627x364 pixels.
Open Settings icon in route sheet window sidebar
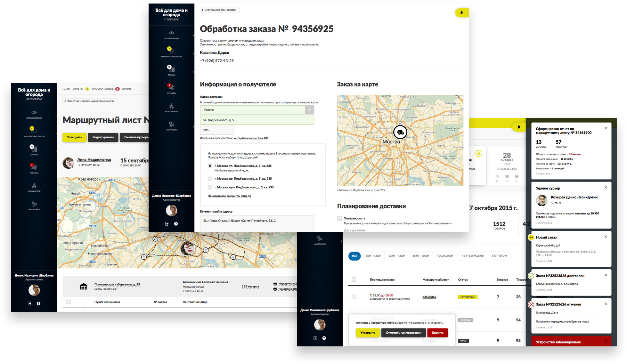click(x=34, y=204)
